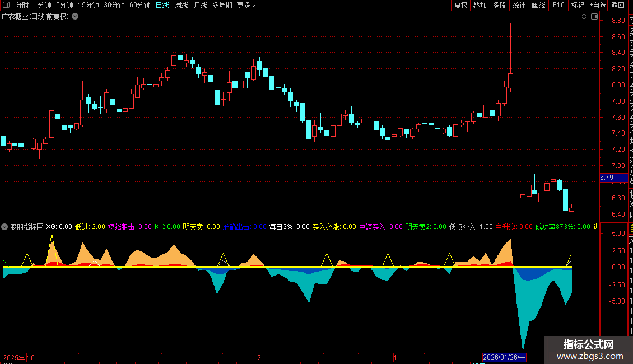Switch to the 分时 tab

tap(22, 5)
